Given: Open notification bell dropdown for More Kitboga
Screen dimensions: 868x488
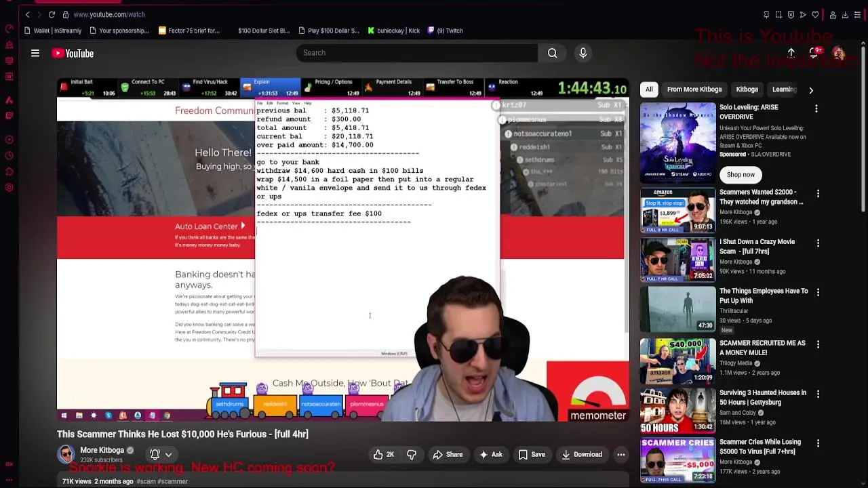Looking at the screenshot, I should 161,455.
